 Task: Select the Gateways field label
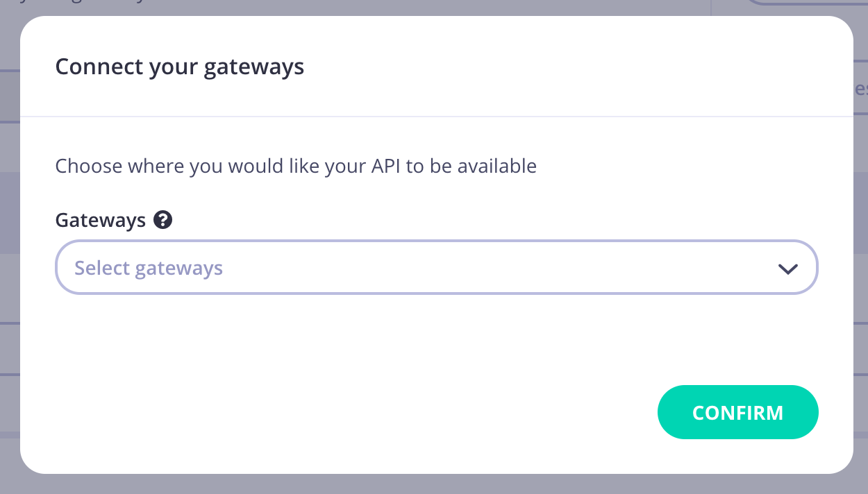(99, 220)
